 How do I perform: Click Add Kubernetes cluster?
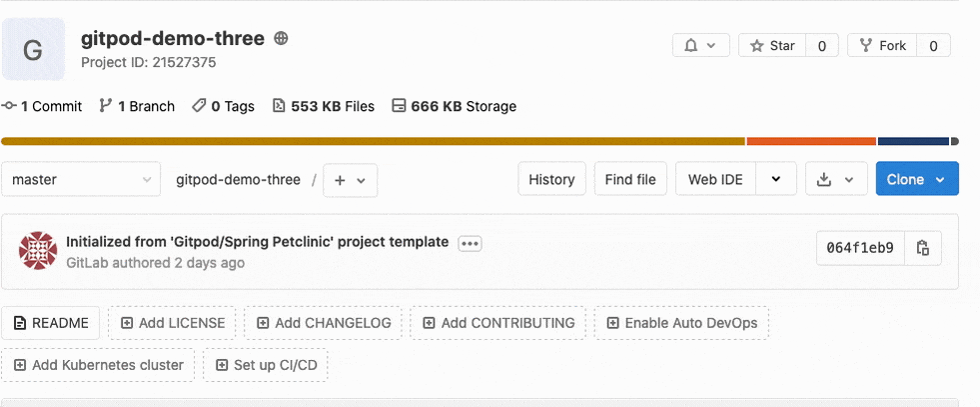pyautogui.click(x=98, y=365)
